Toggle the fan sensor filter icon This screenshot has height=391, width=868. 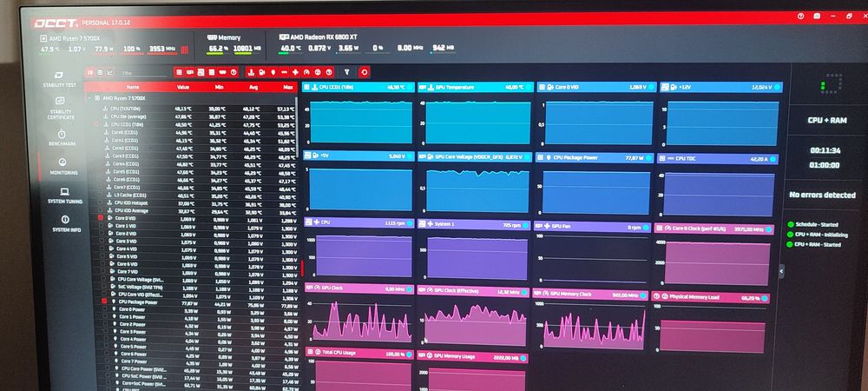point(295,72)
